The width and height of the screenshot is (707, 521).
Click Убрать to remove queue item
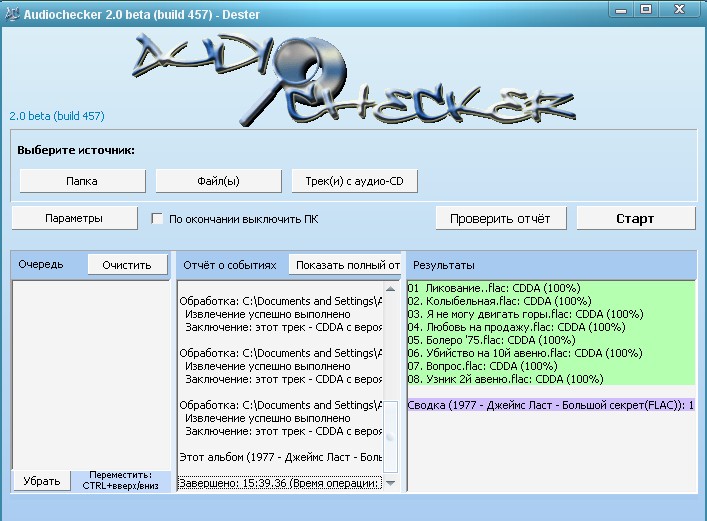tap(42, 481)
